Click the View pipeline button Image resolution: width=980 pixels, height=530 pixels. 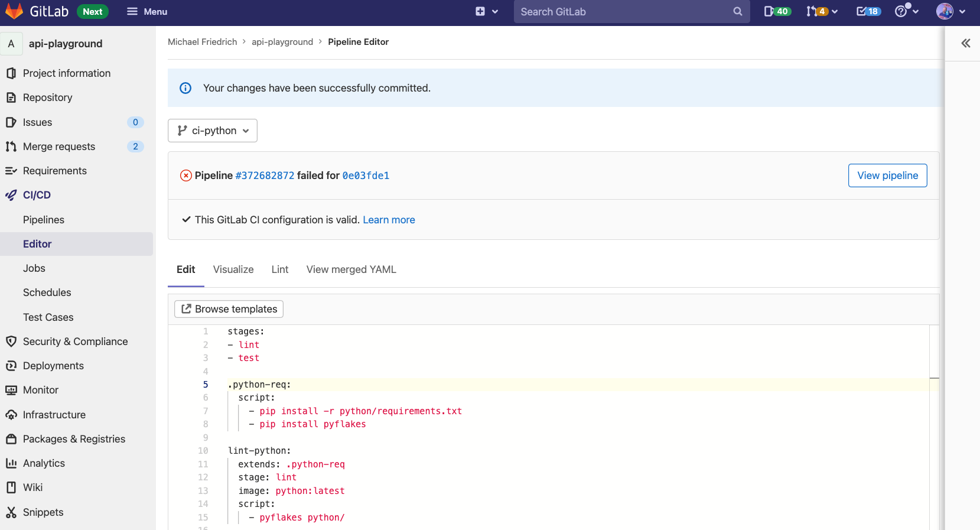click(887, 175)
